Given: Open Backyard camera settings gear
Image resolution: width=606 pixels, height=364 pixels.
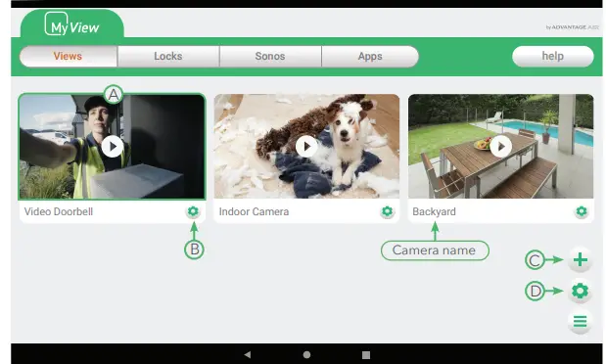Looking at the screenshot, I should (582, 211).
